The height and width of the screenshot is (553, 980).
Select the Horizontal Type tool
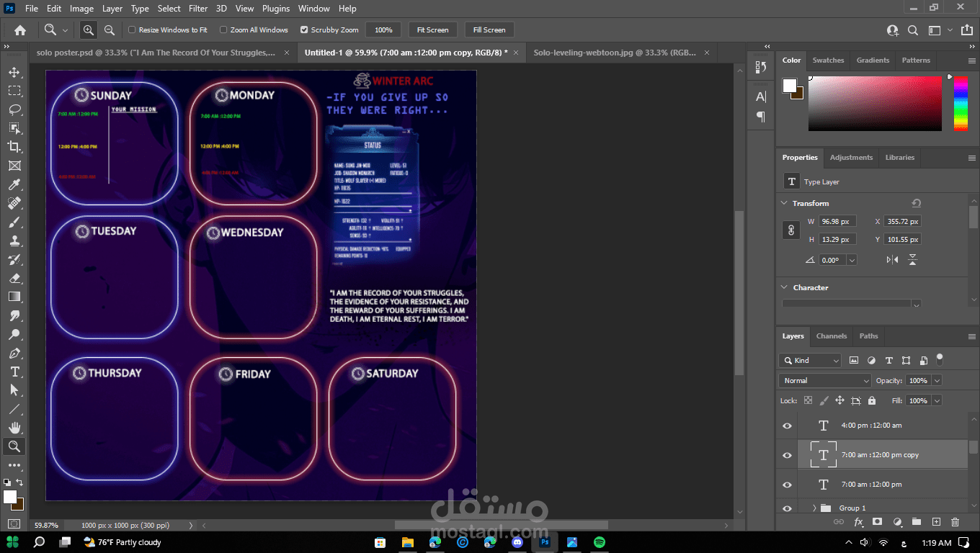click(x=14, y=372)
